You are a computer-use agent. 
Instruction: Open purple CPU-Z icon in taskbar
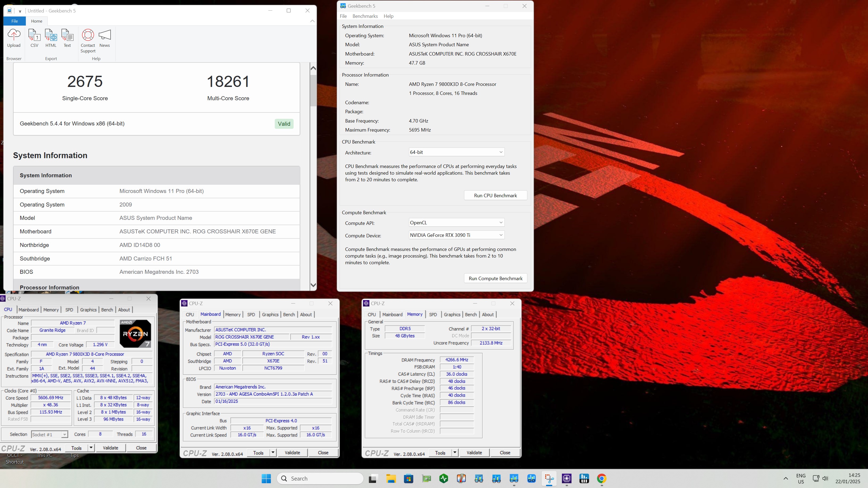click(567, 479)
